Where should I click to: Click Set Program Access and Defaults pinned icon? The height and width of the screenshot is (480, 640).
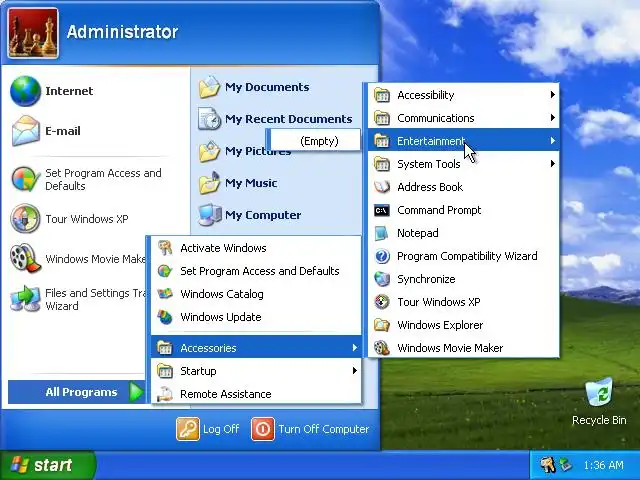(x=25, y=179)
